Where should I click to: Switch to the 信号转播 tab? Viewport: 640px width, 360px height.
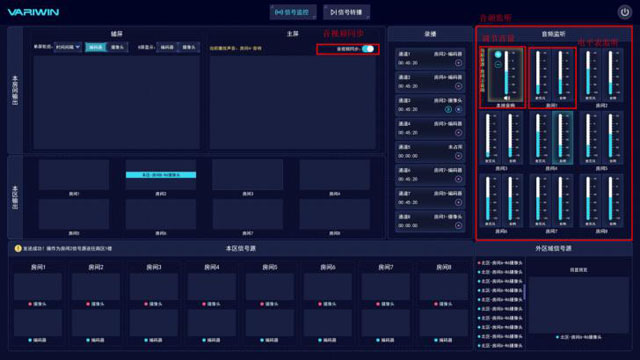point(347,12)
